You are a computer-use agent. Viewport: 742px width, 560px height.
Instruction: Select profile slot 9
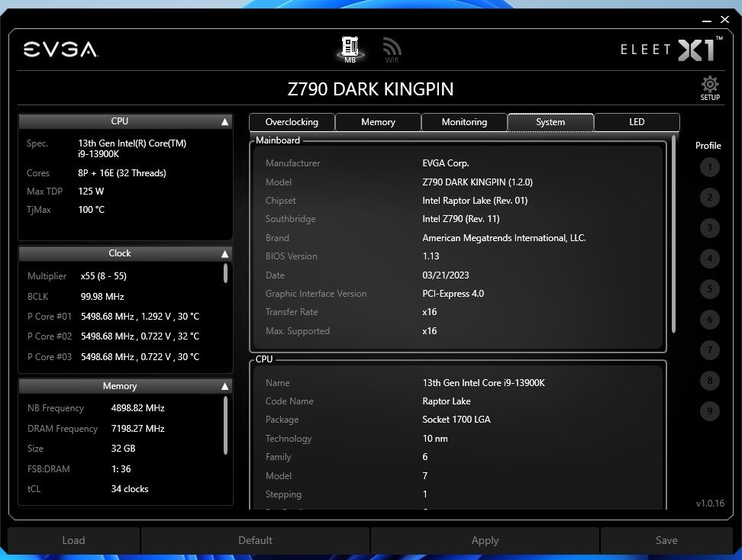(x=709, y=411)
